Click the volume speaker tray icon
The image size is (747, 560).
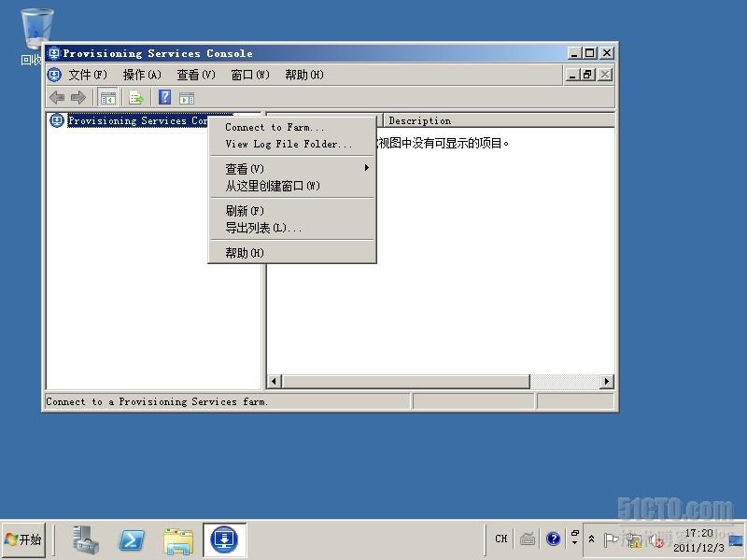[656, 540]
